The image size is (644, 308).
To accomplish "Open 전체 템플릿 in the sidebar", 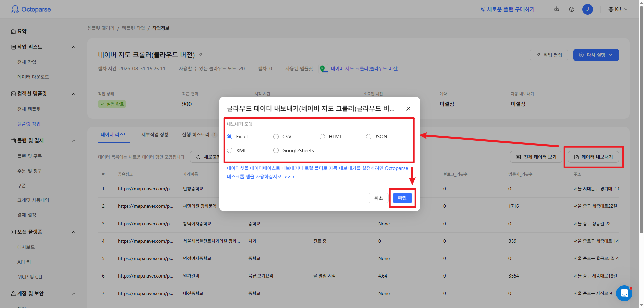I will click(29, 109).
